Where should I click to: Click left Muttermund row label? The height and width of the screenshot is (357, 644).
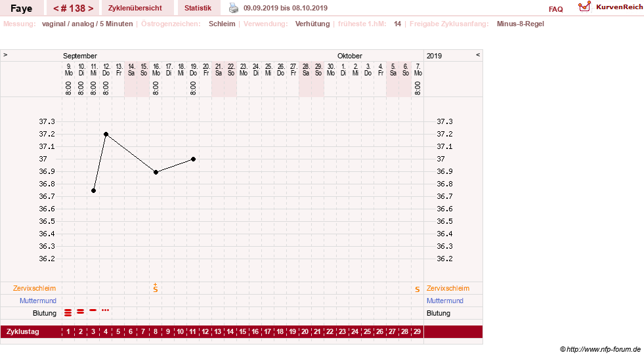click(x=38, y=301)
